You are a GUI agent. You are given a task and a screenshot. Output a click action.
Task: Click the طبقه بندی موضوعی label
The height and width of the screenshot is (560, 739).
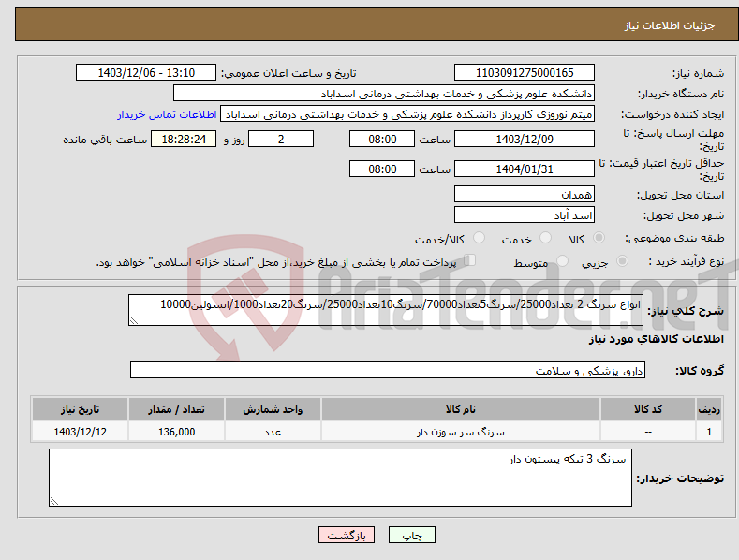[674, 239]
